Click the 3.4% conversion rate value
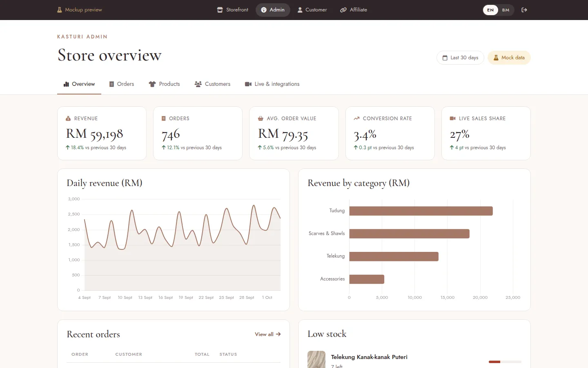This screenshot has height=368, width=588. click(x=365, y=134)
